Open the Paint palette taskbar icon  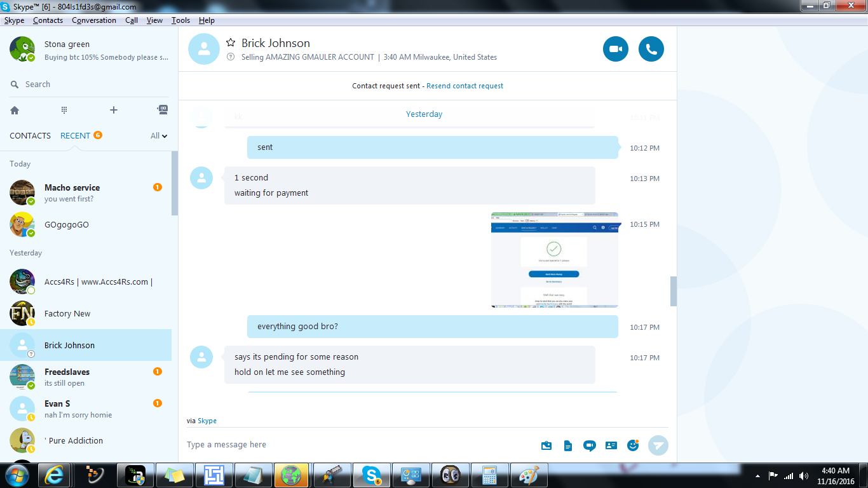tap(529, 475)
